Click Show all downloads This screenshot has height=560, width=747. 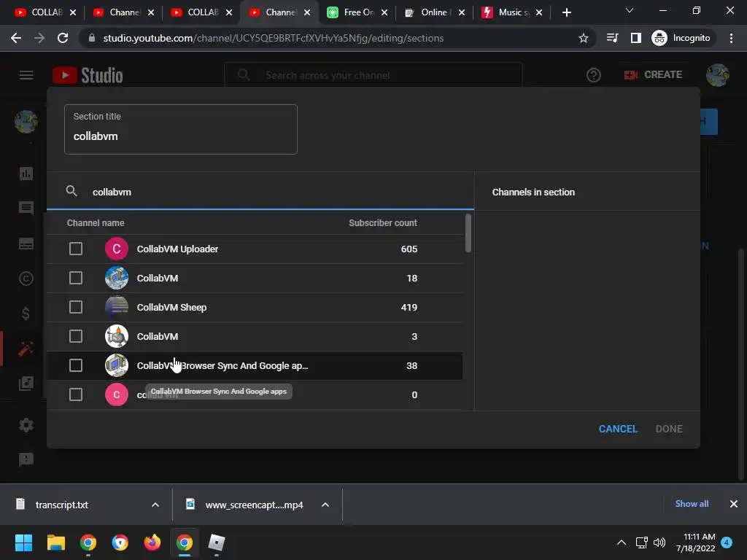click(692, 504)
